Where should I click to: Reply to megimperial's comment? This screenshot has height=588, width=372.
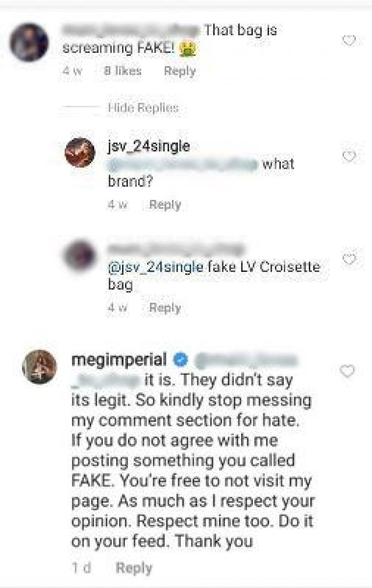(x=134, y=568)
